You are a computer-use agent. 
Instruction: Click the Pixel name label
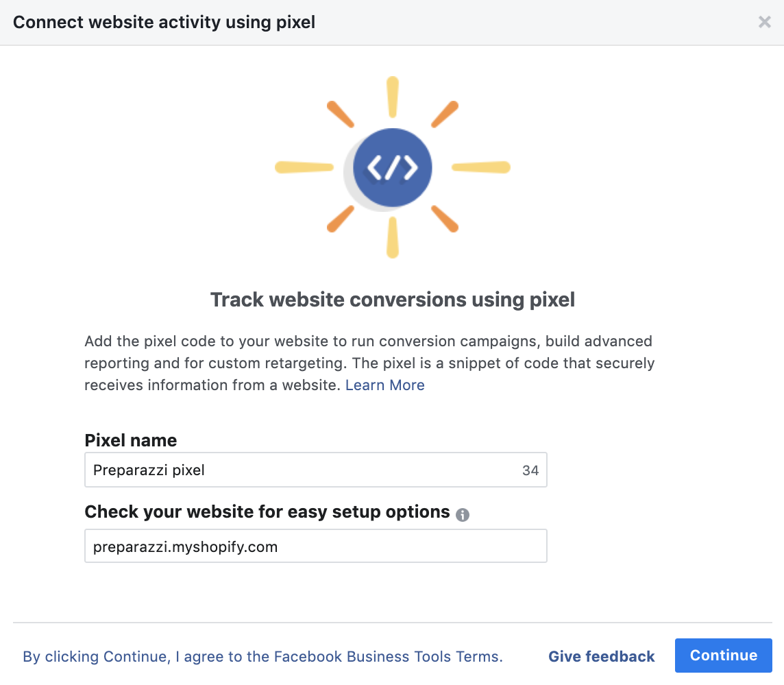(130, 440)
